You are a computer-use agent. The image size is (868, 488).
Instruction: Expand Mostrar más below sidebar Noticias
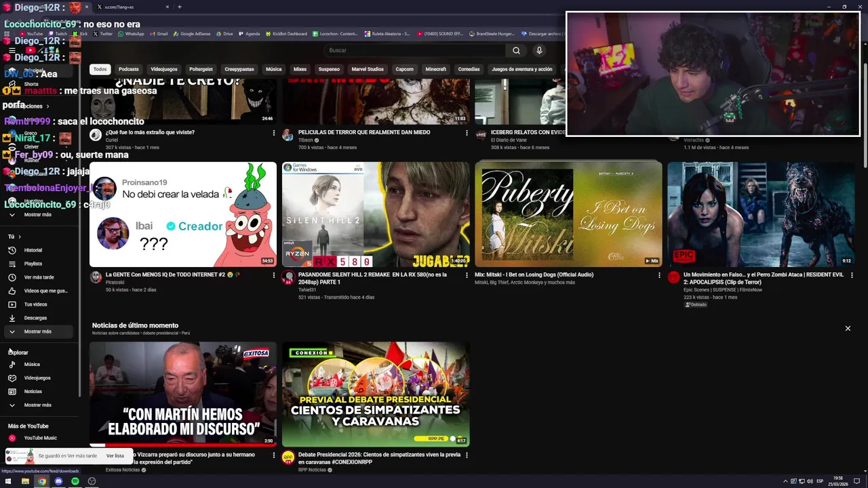point(37,405)
